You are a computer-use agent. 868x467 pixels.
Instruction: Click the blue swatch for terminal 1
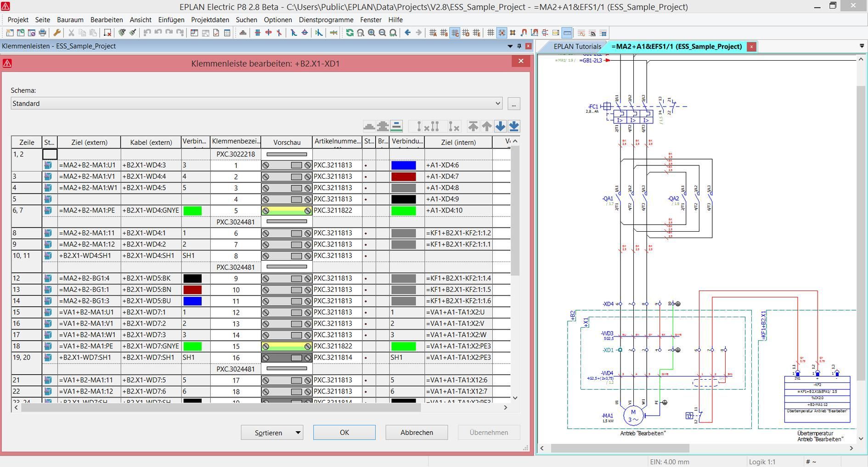click(x=403, y=165)
